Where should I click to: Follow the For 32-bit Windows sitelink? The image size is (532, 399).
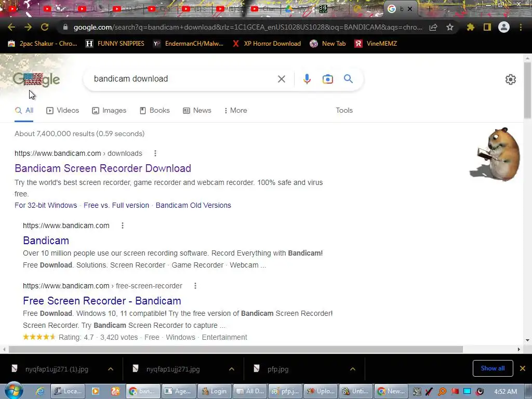(x=46, y=205)
